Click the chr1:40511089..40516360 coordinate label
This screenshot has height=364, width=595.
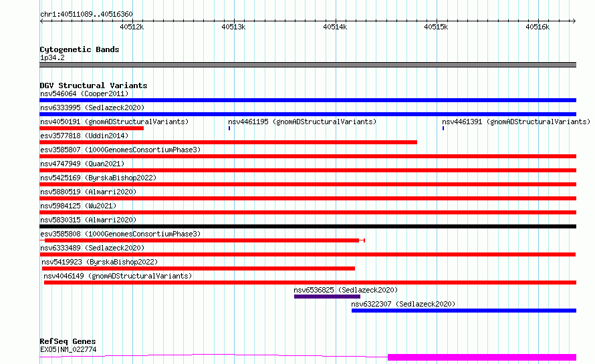86,15
